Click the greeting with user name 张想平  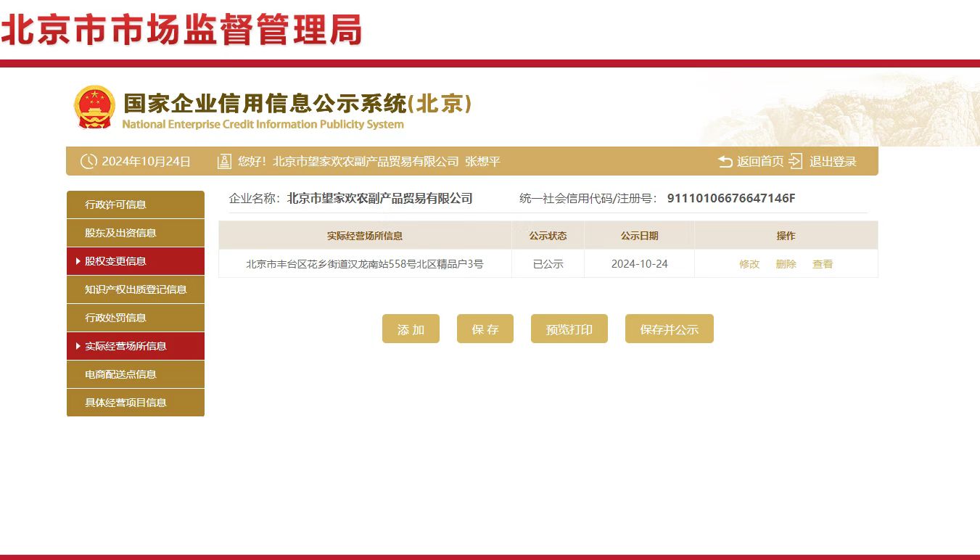(369, 161)
